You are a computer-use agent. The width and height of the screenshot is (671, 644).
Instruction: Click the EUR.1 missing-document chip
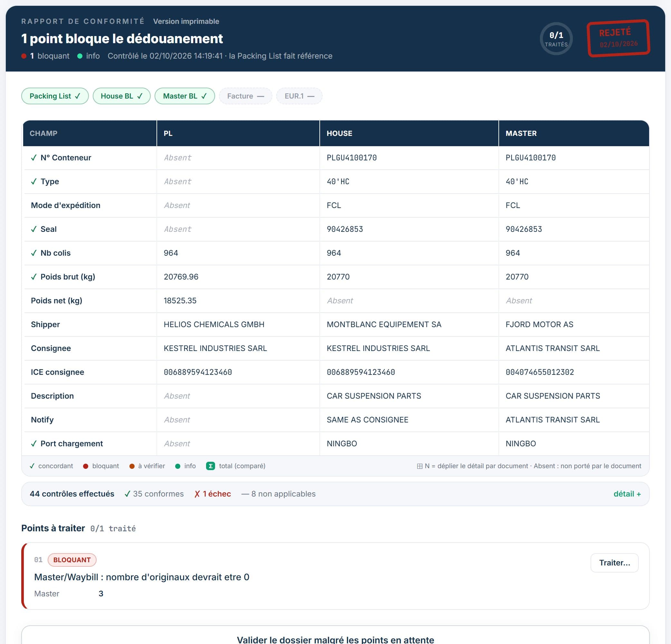click(299, 96)
